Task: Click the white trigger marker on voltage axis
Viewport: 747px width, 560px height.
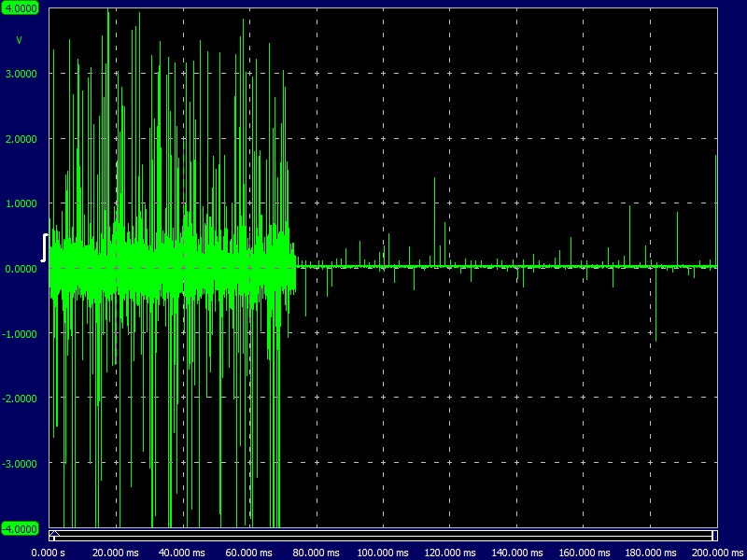Action: point(45,247)
